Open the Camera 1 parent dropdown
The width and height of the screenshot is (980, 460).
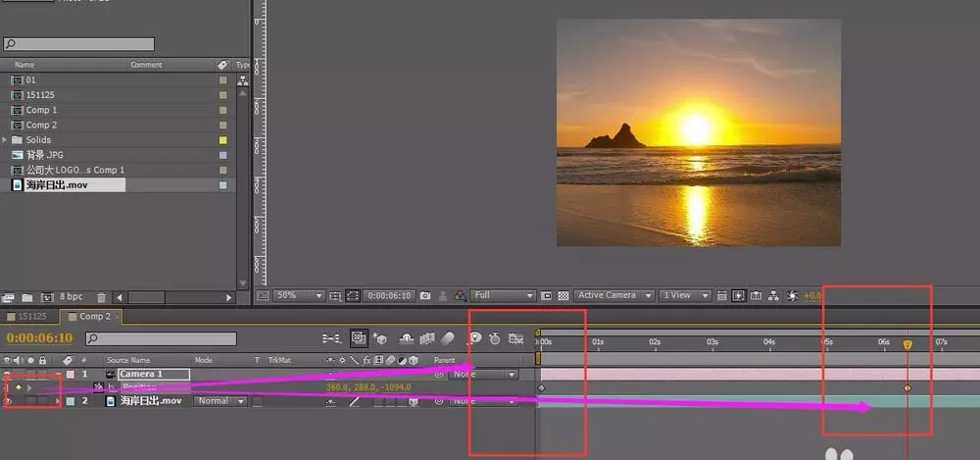pos(484,375)
